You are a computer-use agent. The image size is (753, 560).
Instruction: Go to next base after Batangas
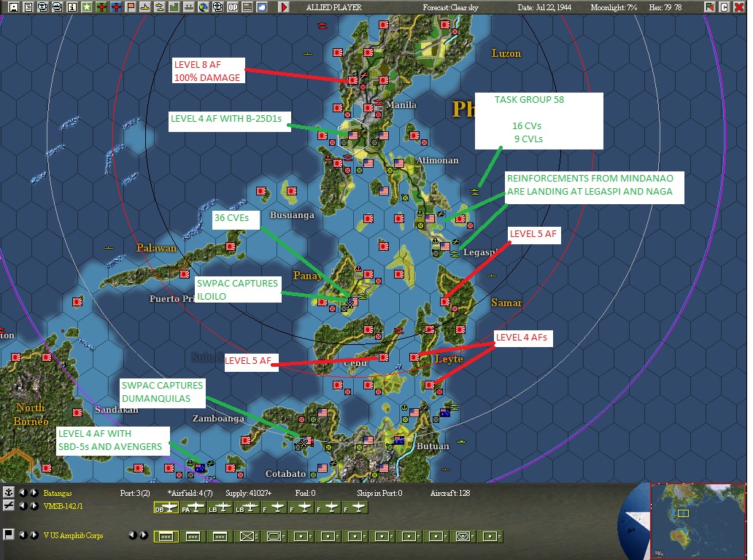click(34, 492)
